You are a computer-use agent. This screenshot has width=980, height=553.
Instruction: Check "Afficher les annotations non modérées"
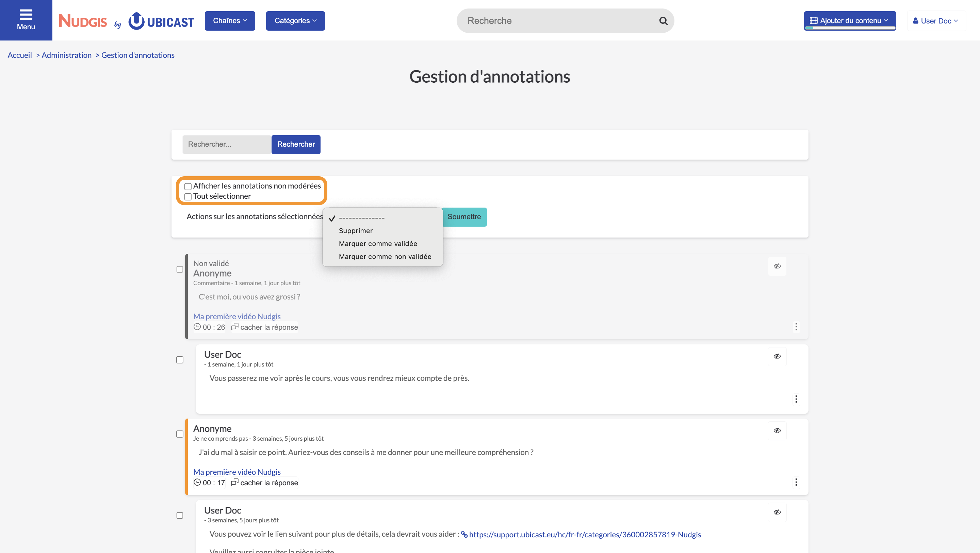[x=187, y=186]
